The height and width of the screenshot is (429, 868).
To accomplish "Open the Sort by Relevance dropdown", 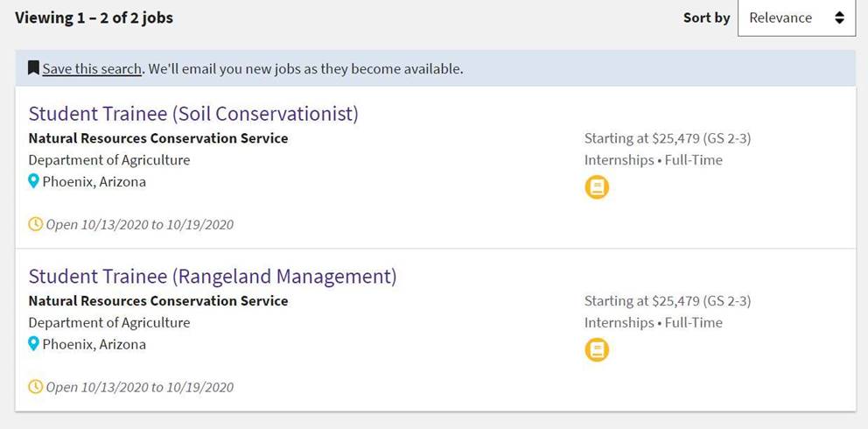I will pos(795,18).
